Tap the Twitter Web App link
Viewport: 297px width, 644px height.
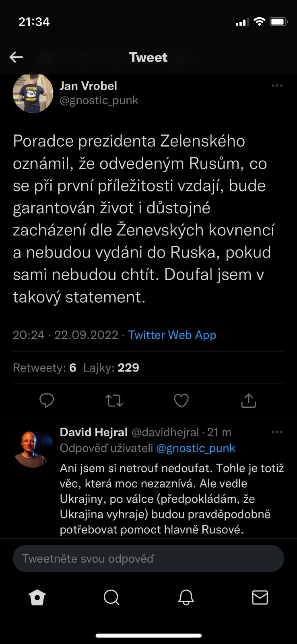[172, 335]
